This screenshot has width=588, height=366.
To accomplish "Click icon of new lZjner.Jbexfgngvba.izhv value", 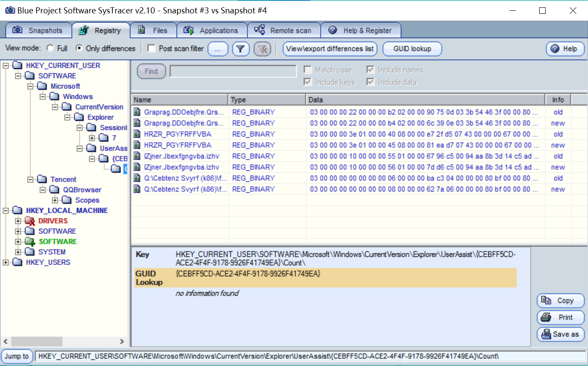I will [137, 167].
